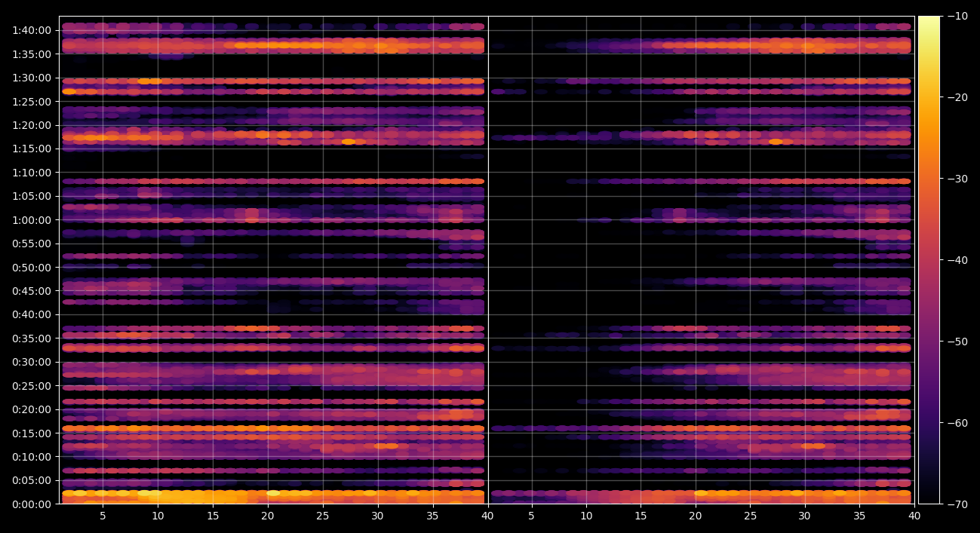Screen dimensions: 980x533
Task: Select the −30 colorbar value
Action: click(x=957, y=179)
